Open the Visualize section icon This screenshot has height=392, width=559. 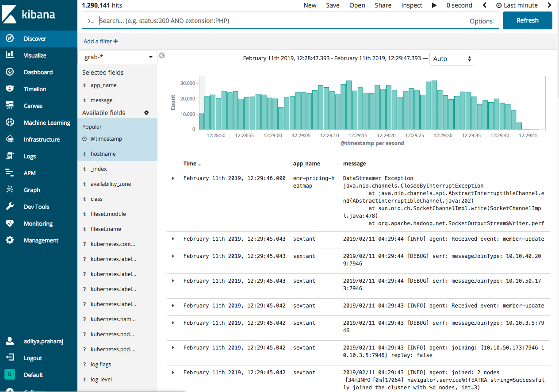tap(10, 55)
